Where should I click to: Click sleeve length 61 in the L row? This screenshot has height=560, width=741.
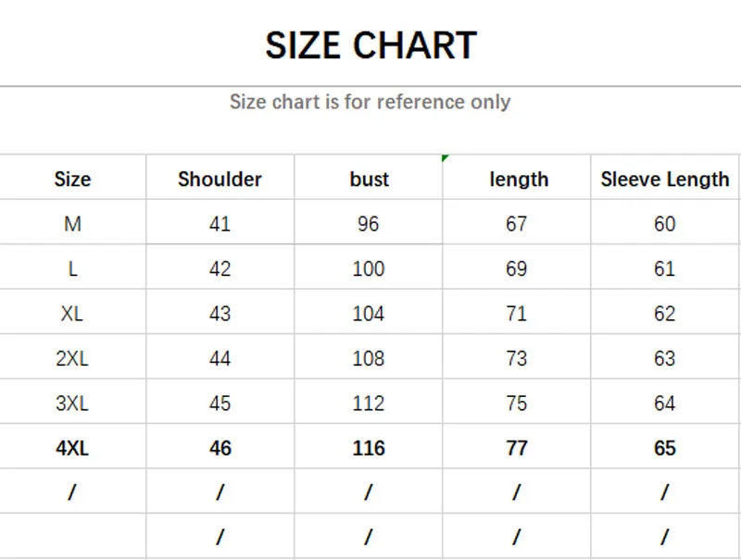[665, 269]
